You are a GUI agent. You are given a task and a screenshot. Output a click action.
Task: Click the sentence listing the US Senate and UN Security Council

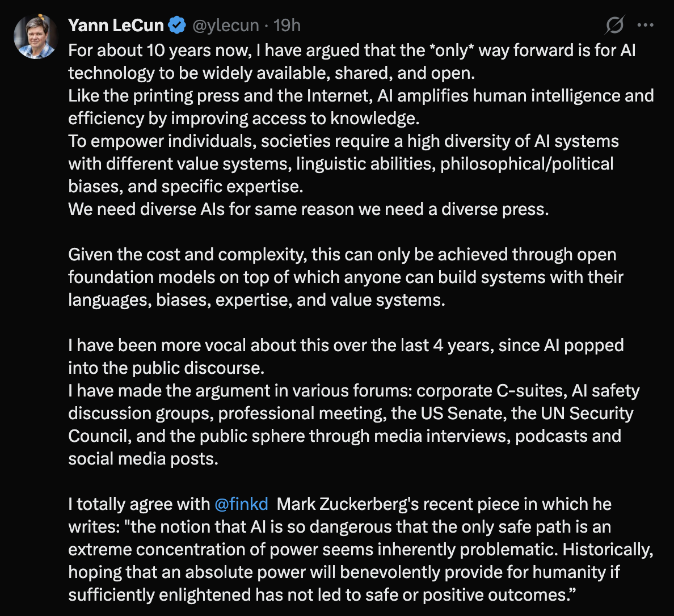tap(354, 425)
